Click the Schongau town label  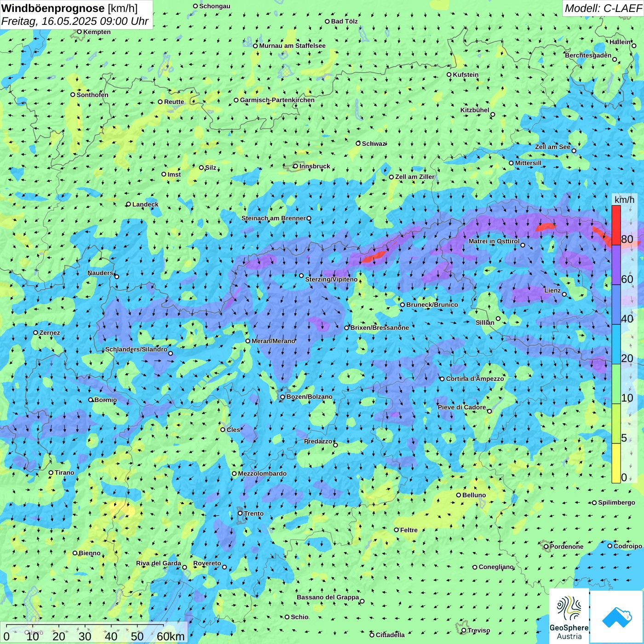(214, 6)
